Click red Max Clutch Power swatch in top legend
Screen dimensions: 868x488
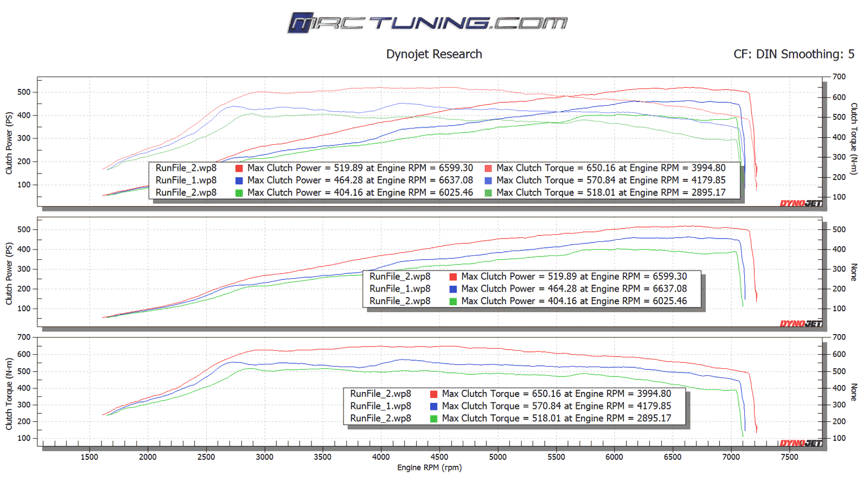[x=239, y=168]
